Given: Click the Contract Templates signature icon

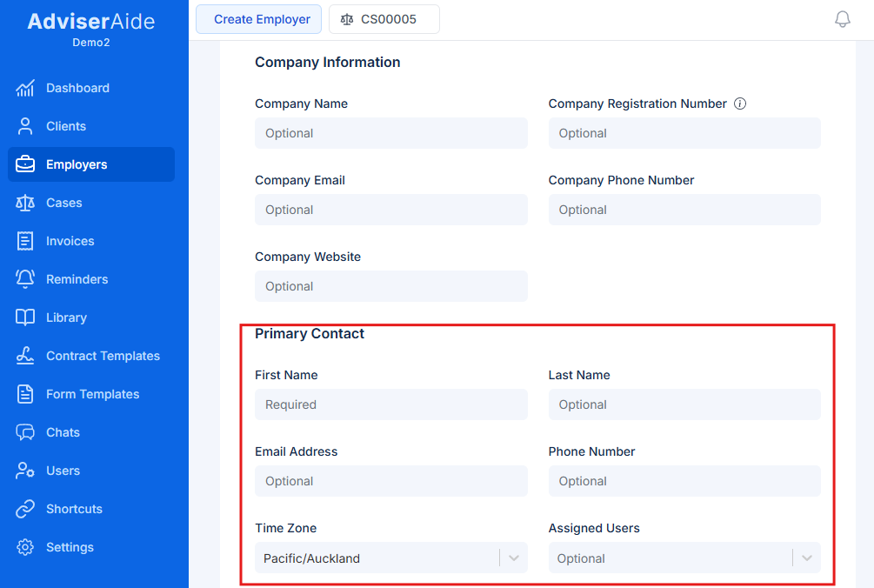Looking at the screenshot, I should point(25,356).
